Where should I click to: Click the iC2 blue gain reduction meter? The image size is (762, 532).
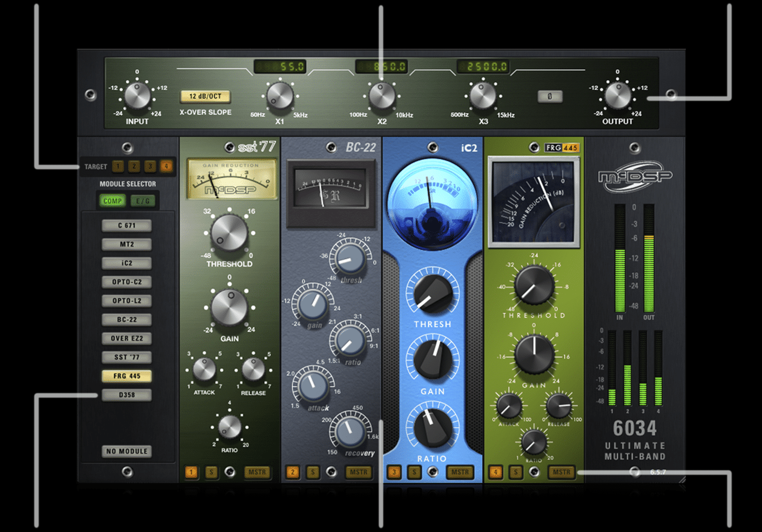coord(432,203)
